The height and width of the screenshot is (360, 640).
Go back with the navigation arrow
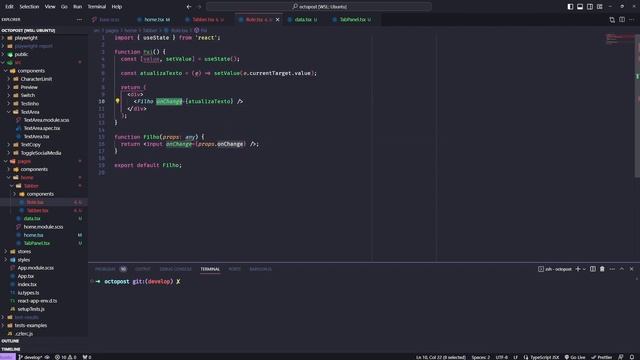pos(189,7)
